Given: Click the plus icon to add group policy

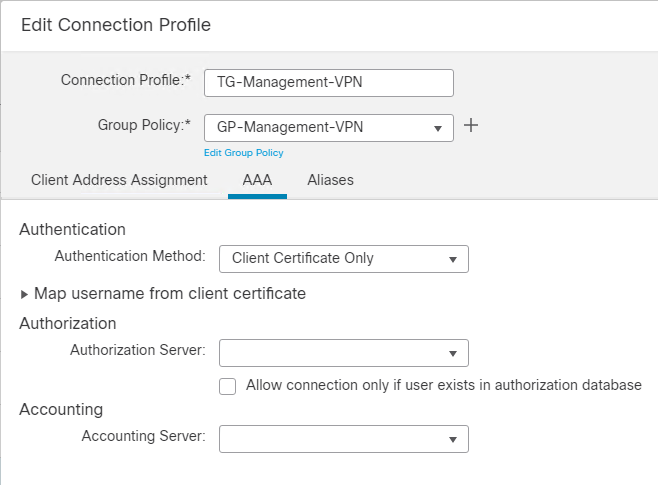Looking at the screenshot, I should coord(472,126).
